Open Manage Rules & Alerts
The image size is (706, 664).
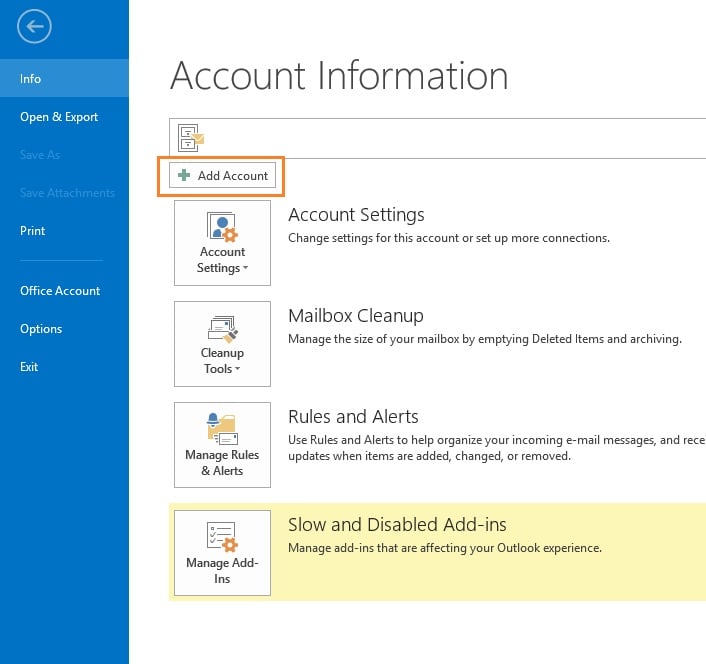click(222, 445)
